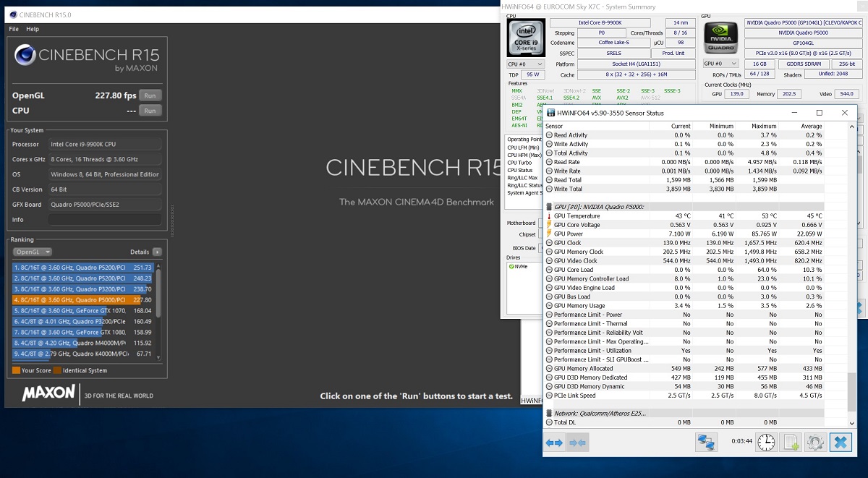
Task: Open the OpenGL ranking dropdown
Action: click(x=33, y=252)
